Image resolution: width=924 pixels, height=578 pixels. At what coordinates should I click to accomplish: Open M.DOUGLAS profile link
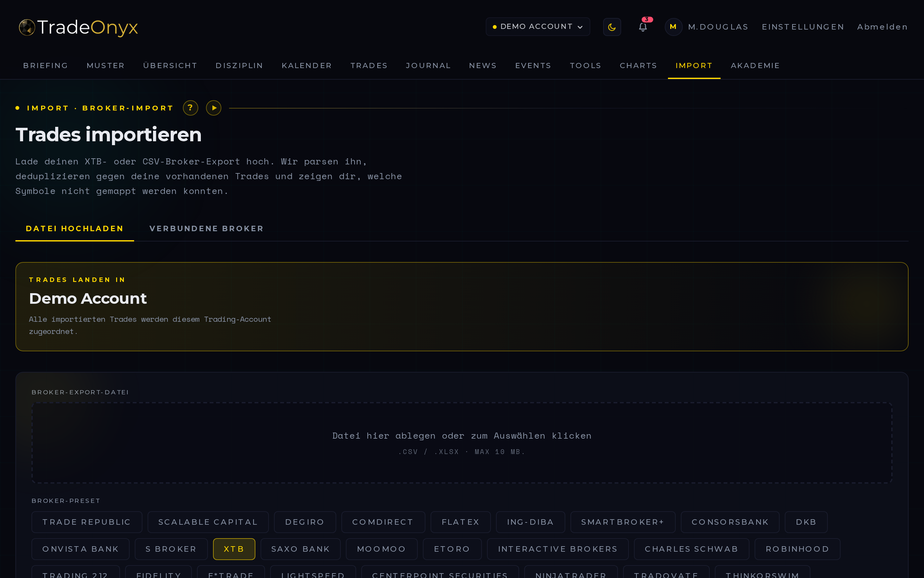718,27
